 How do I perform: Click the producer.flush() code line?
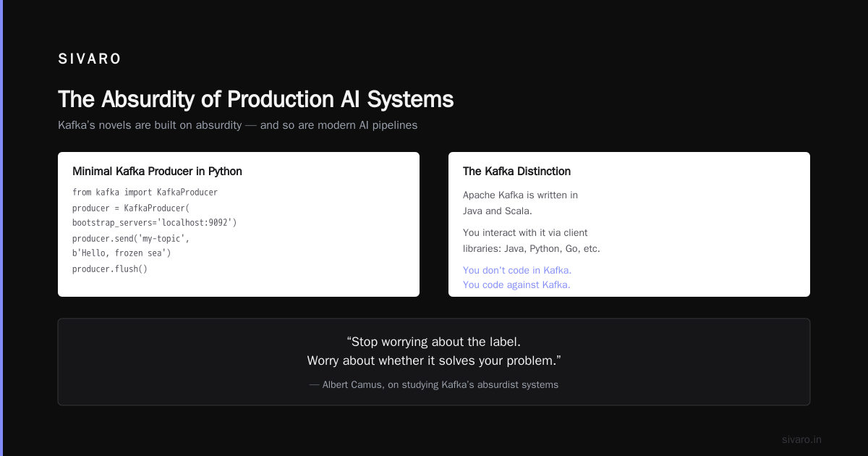click(x=110, y=269)
